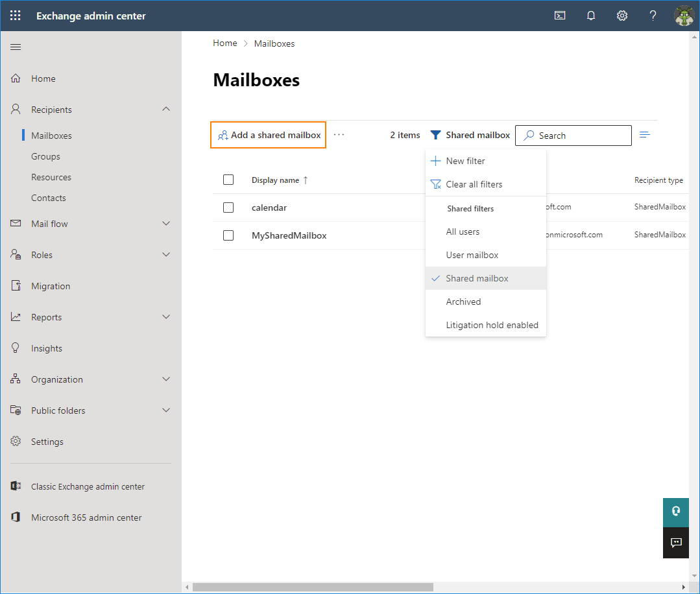Click the Public folders icon
Screen dimensions: 700x594
16,410
